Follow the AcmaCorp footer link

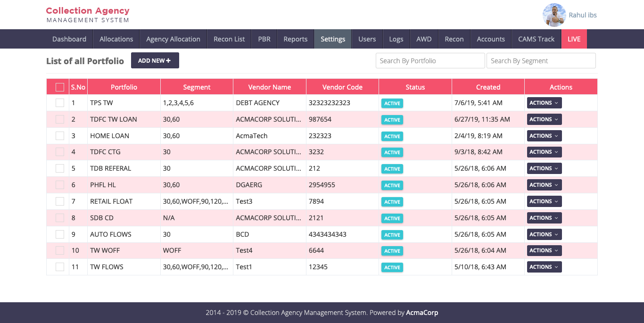click(x=422, y=313)
